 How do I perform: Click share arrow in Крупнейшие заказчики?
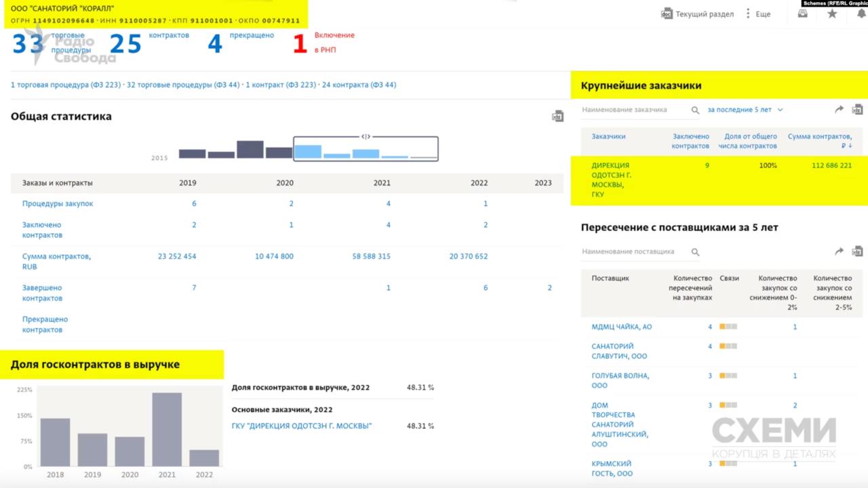[x=839, y=109]
